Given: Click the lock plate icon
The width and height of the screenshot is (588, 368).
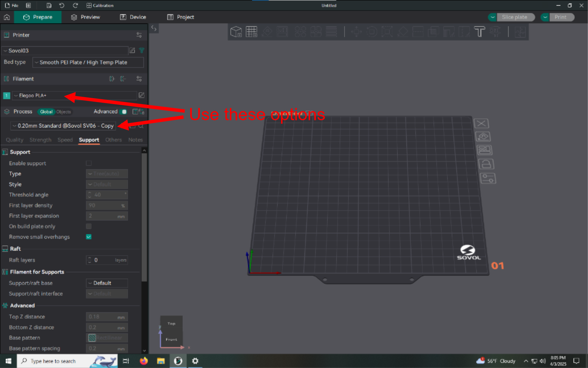Looking at the screenshot, I should [x=486, y=164].
